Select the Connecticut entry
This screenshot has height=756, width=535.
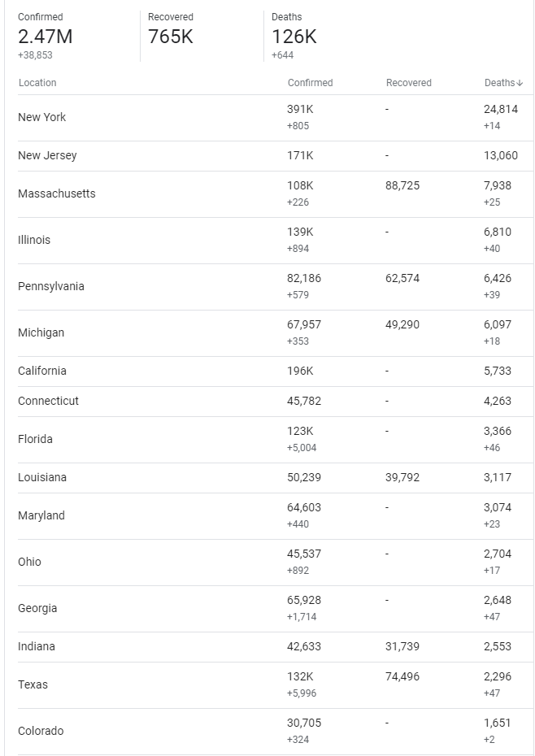48,401
